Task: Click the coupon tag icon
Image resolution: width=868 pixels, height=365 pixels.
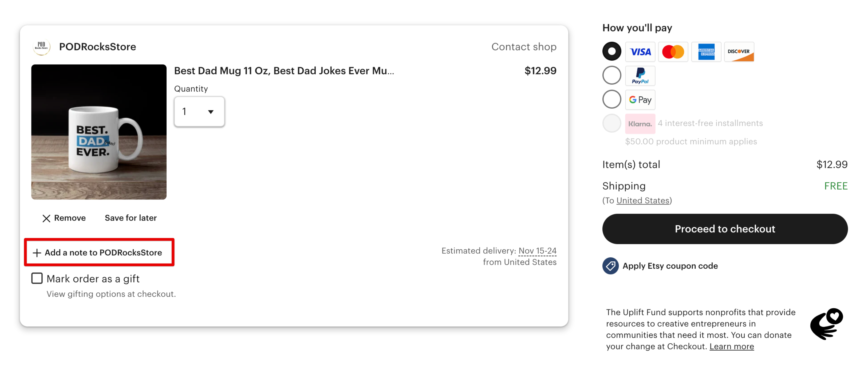Action: coord(611,266)
